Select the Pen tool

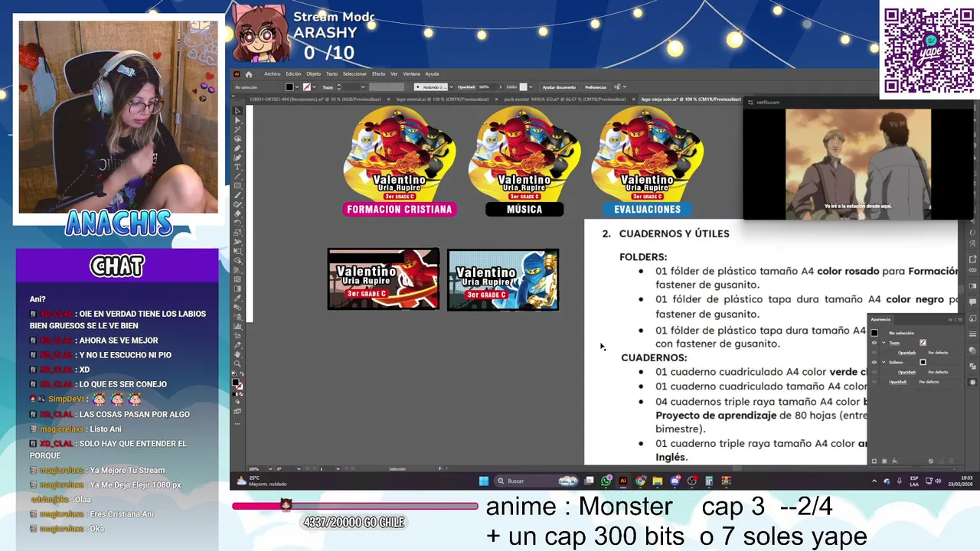pos(237,148)
